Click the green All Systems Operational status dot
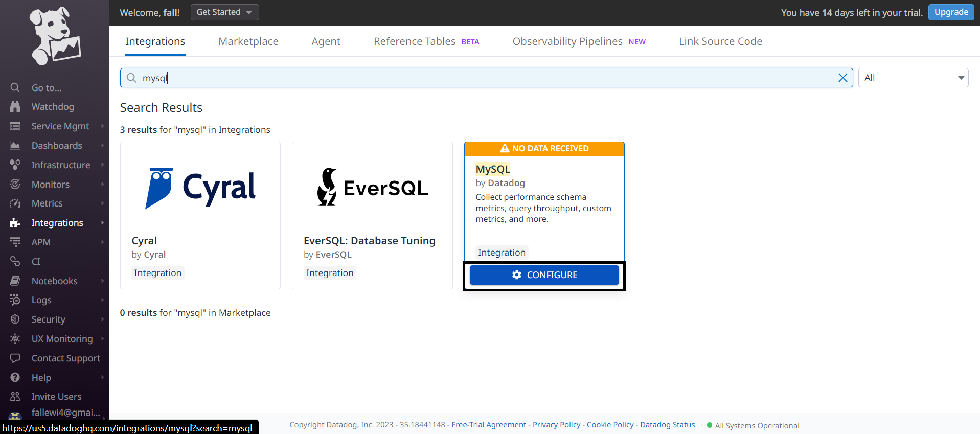 pyautogui.click(x=710, y=425)
